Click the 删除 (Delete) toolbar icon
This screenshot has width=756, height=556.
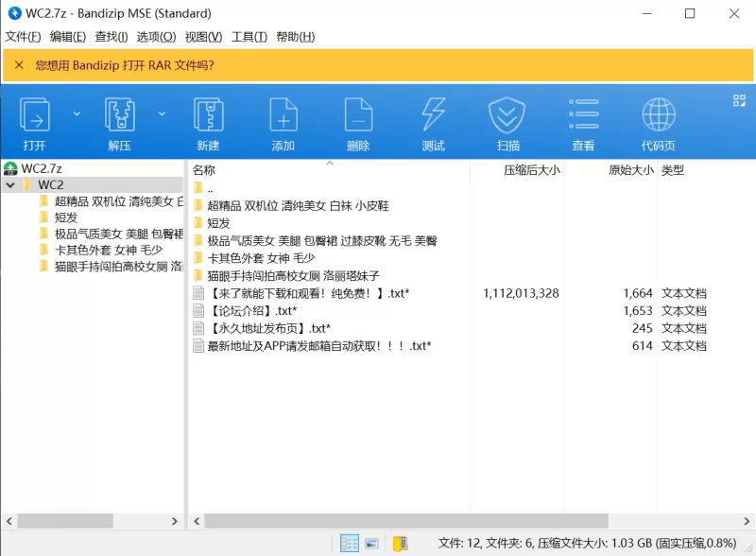click(358, 114)
